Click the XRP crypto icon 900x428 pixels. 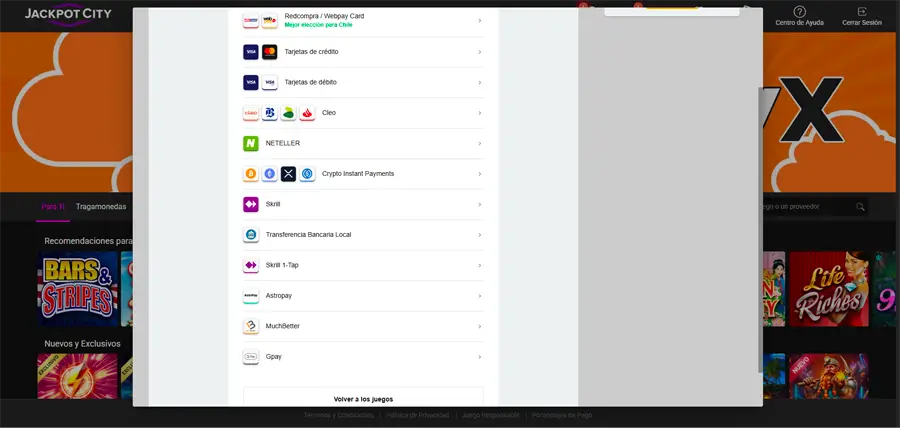(x=288, y=174)
